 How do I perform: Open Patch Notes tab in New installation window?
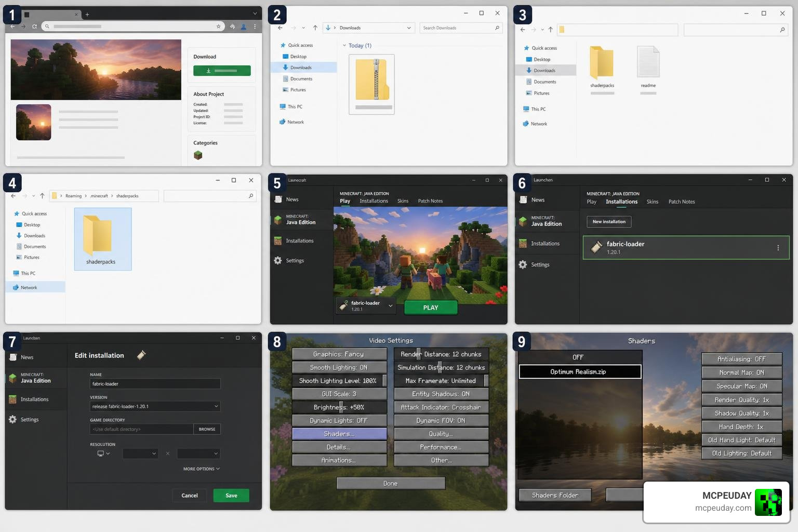coord(681,202)
